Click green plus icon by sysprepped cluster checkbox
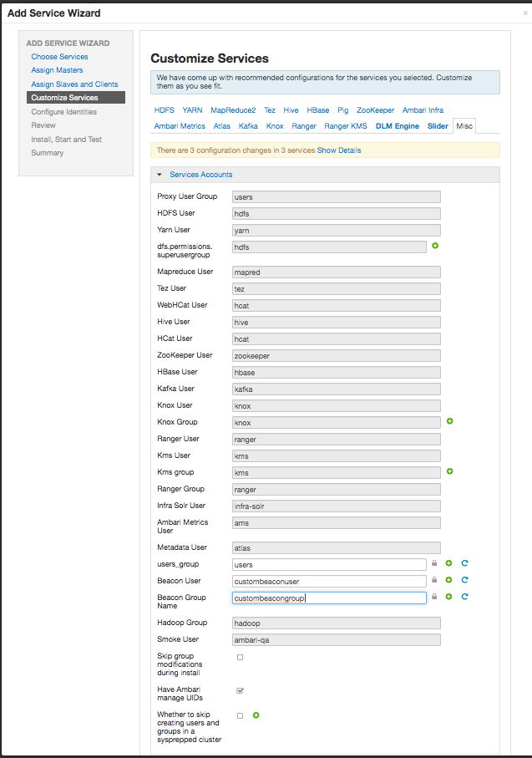This screenshot has width=532, height=758. tap(256, 715)
